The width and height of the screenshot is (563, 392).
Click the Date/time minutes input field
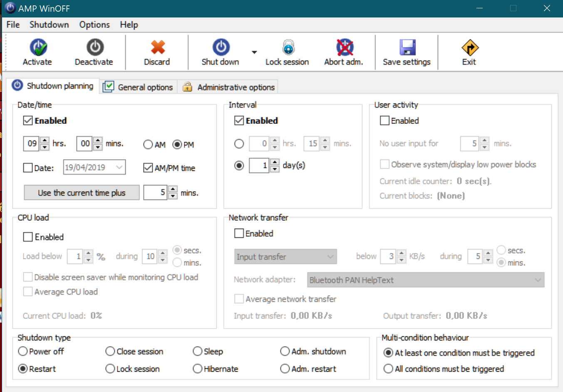pos(85,144)
